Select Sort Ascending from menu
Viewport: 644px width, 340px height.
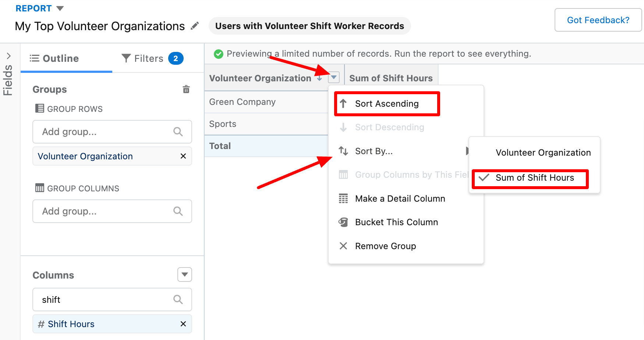(386, 104)
